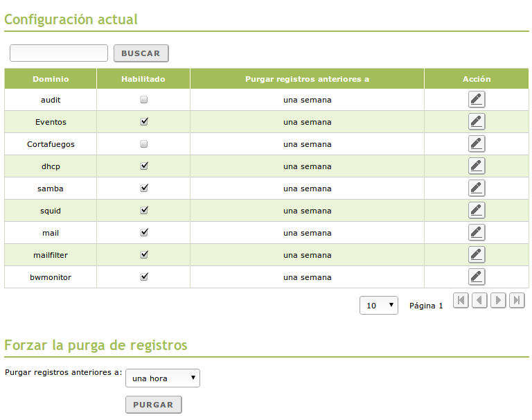Open the mailfilter row editor
The height and width of the screenshot is (420, 532).
[477, 255]
